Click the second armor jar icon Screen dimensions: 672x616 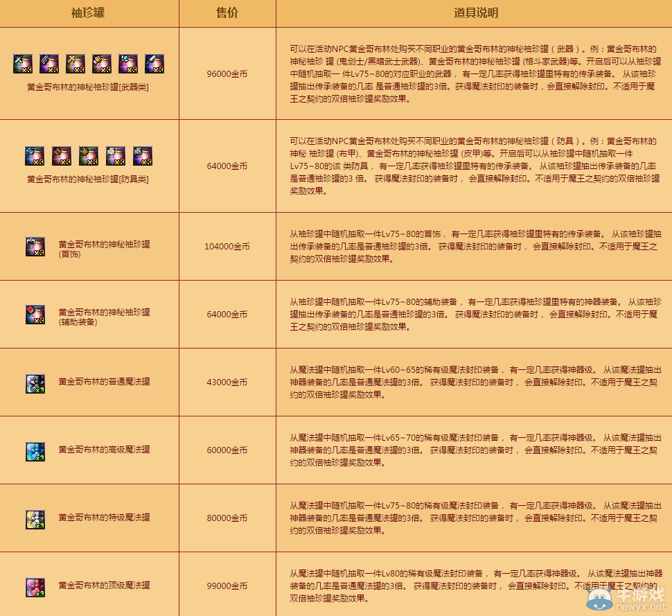click(x=61, y=155)
